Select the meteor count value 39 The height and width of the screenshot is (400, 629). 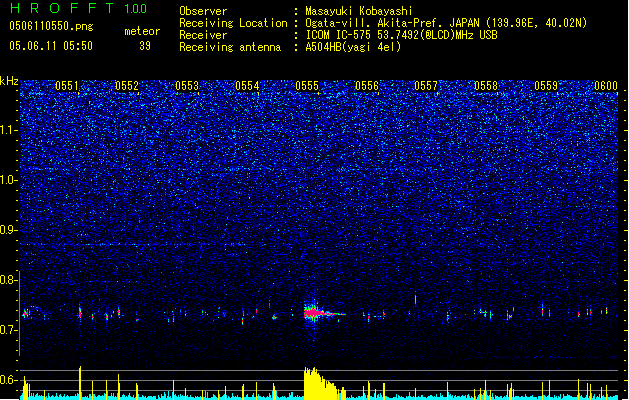pyautogui.click(x=145, y=46)
